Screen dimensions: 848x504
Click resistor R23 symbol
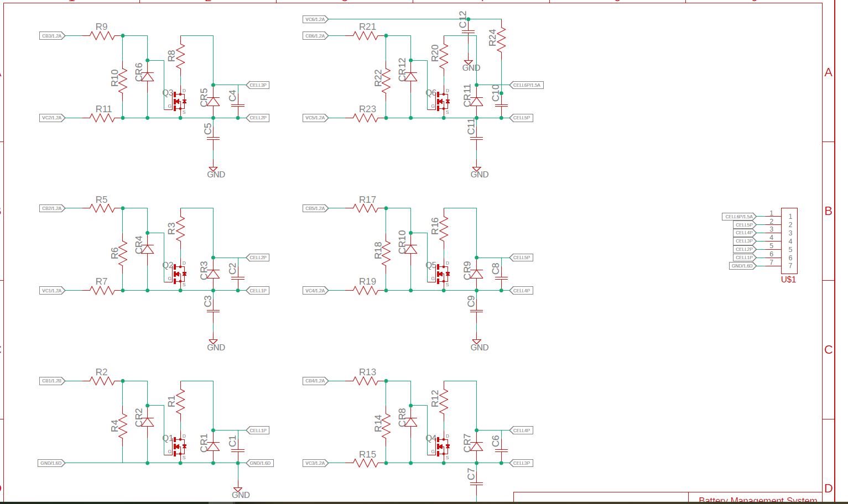pyautogui.click(x=365, y=118)
